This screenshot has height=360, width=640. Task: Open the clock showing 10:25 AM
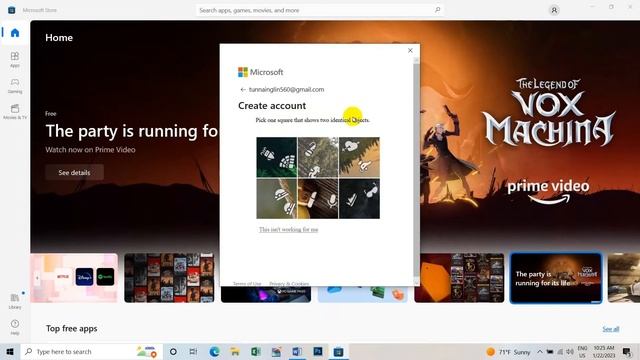click(x=604, y=351)
